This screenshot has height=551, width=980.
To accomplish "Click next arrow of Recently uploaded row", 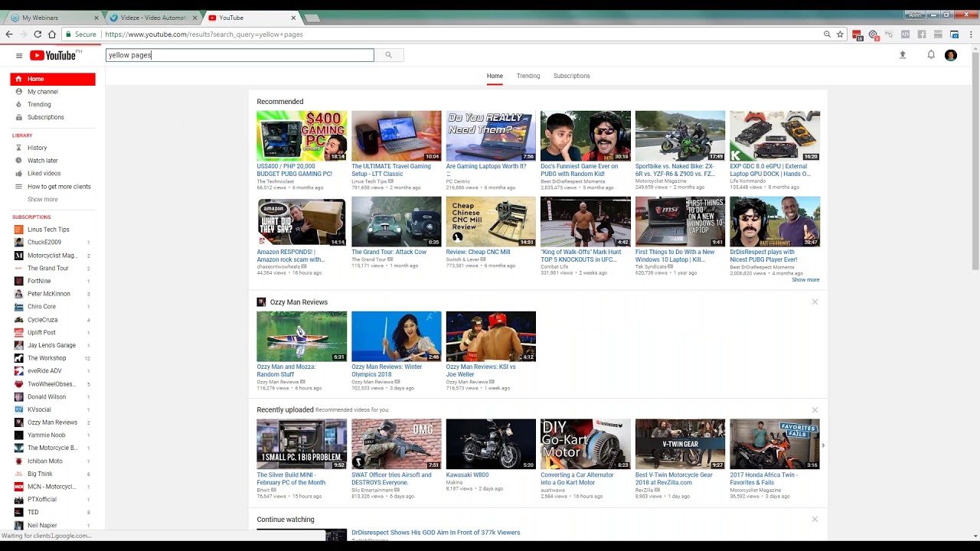I will (x=823, y=445).
